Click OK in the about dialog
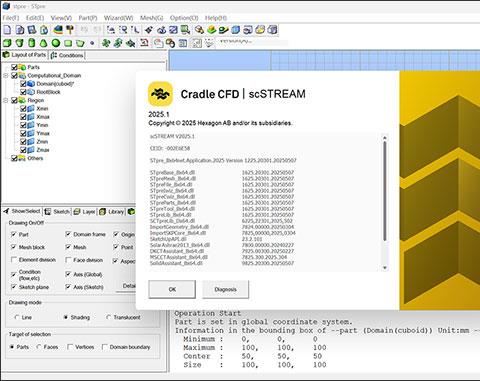Viewport: 480px width, 381px height. pyautogui.click(x=172, y=289)
